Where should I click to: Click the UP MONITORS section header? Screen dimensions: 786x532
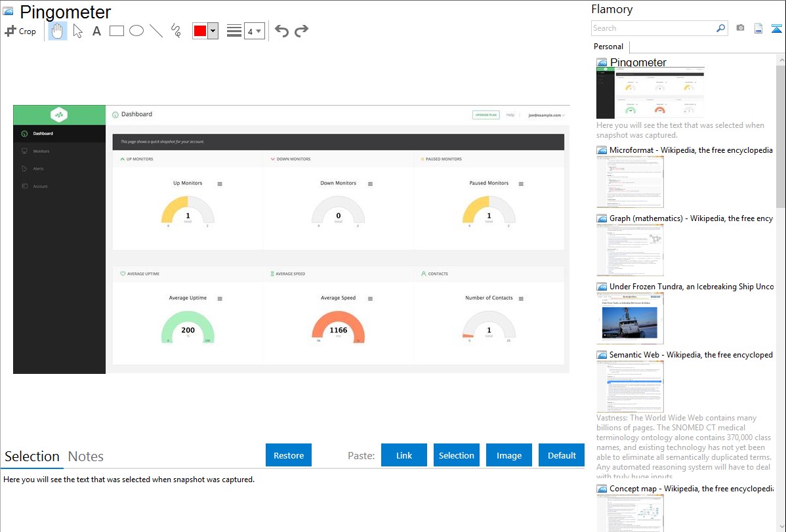pyautogui.click(x=136, y=159)
